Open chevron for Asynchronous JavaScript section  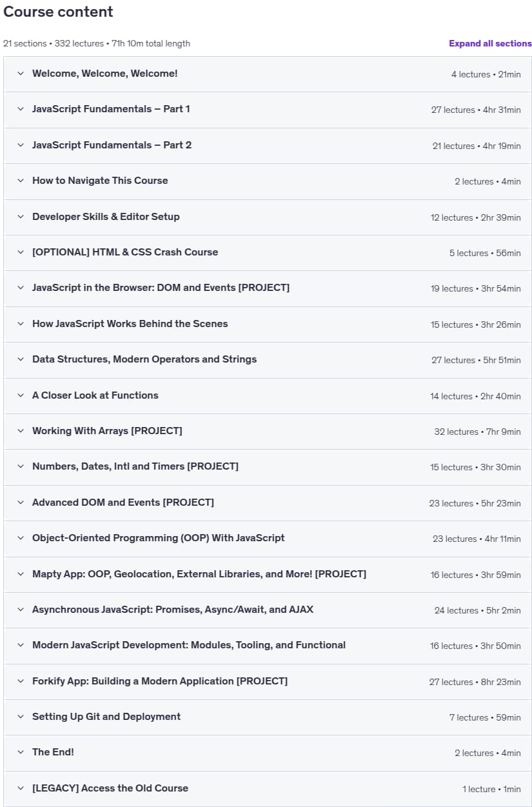coord(21,610)
